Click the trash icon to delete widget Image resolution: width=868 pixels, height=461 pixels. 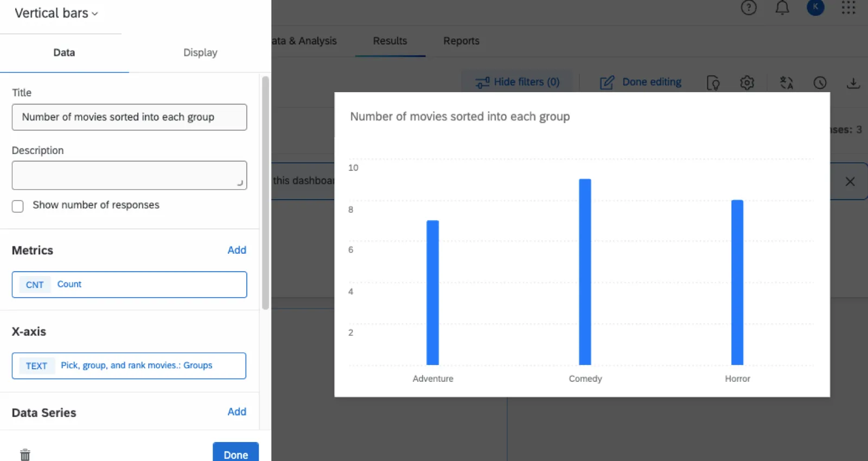pos(25,454)
